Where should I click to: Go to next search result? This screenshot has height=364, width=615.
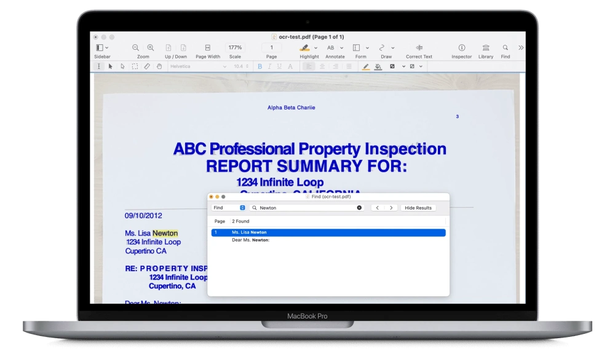(391, 207)
